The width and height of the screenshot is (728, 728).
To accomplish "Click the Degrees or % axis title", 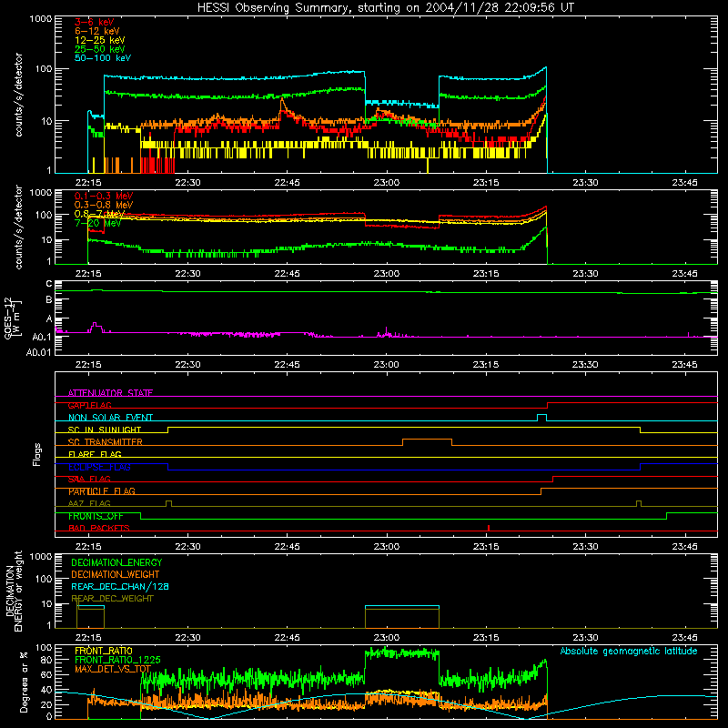I will (24, 682).
